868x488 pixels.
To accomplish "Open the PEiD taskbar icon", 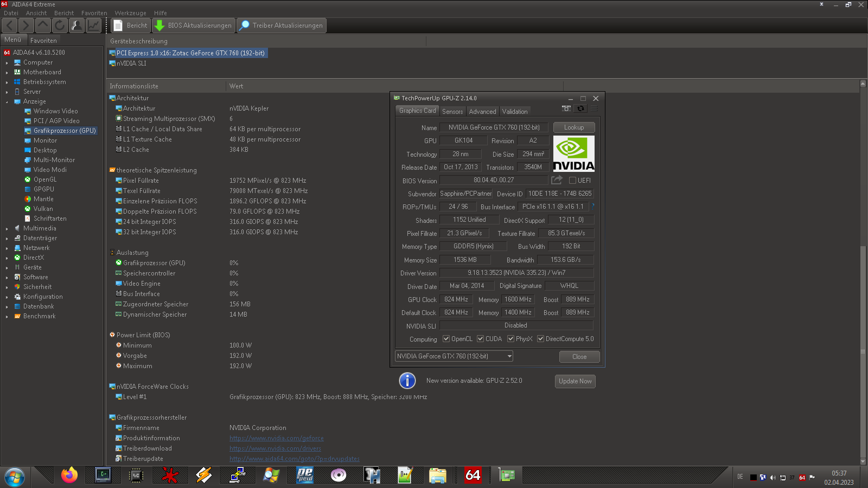I will (x=305, y=476).
